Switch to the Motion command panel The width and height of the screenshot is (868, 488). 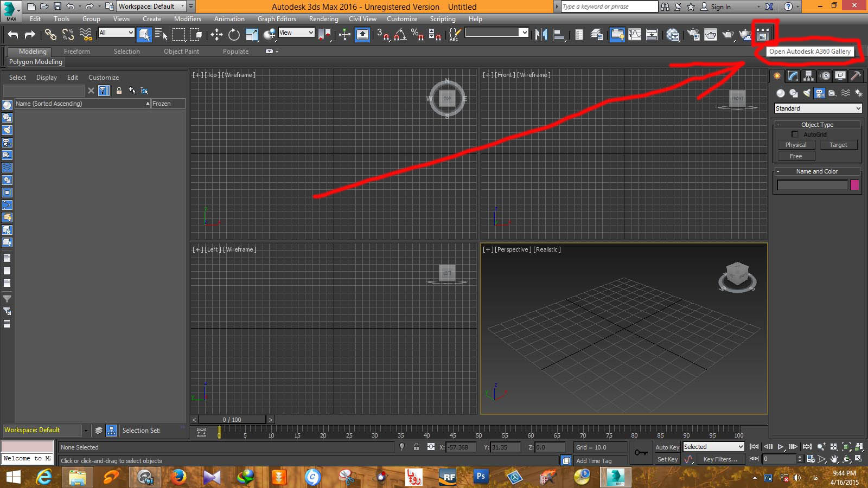[825, 76]
